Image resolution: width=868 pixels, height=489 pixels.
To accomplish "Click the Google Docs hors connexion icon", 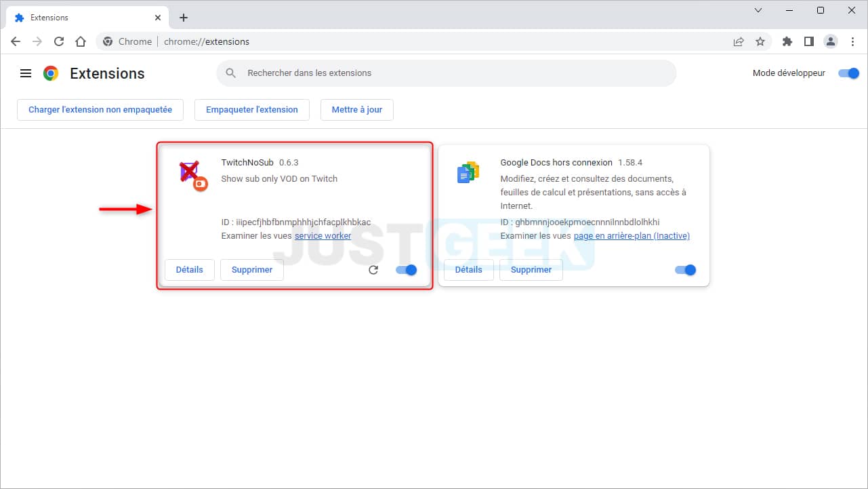I will click(468, 173).
